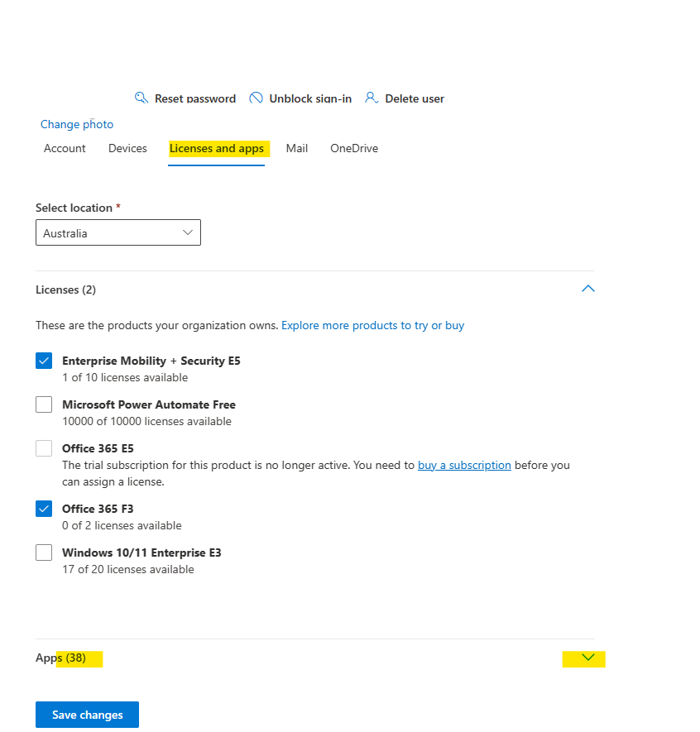This screenshot has width=700, height=732.
Task: Open the Change photo link
Action: pos(77,124)
